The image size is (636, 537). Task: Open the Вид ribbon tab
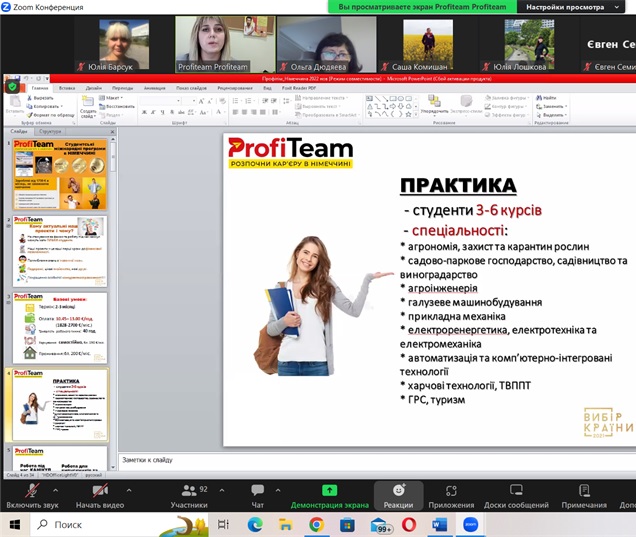pos(267,88)
